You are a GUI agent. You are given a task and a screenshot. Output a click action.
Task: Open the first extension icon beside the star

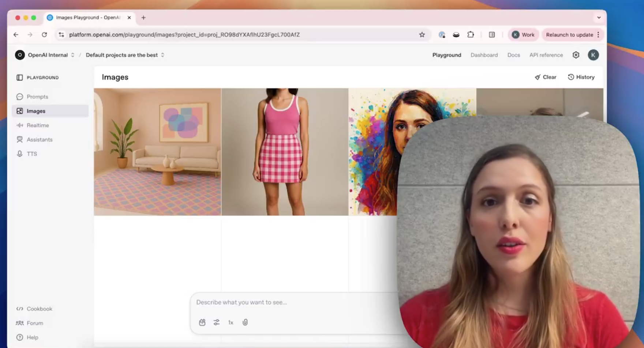click(x=442, y=35)
